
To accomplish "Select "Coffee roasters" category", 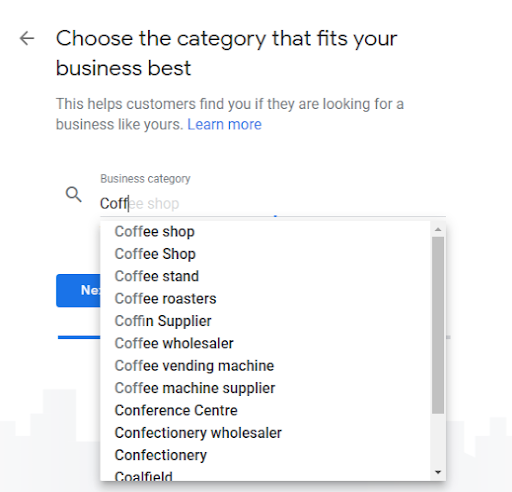I will pos(265,298).
